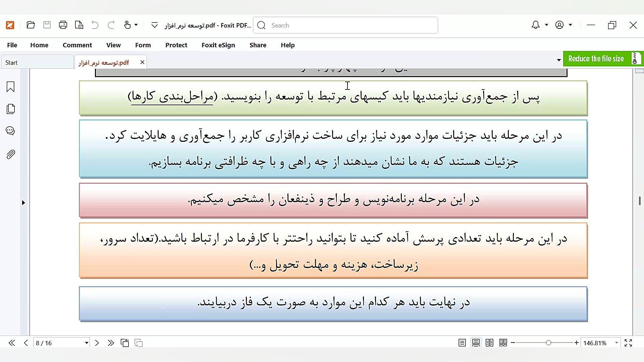Click the vertical scrollbar thumb
This screenshot has height=362, width=644.
point(640,201)
